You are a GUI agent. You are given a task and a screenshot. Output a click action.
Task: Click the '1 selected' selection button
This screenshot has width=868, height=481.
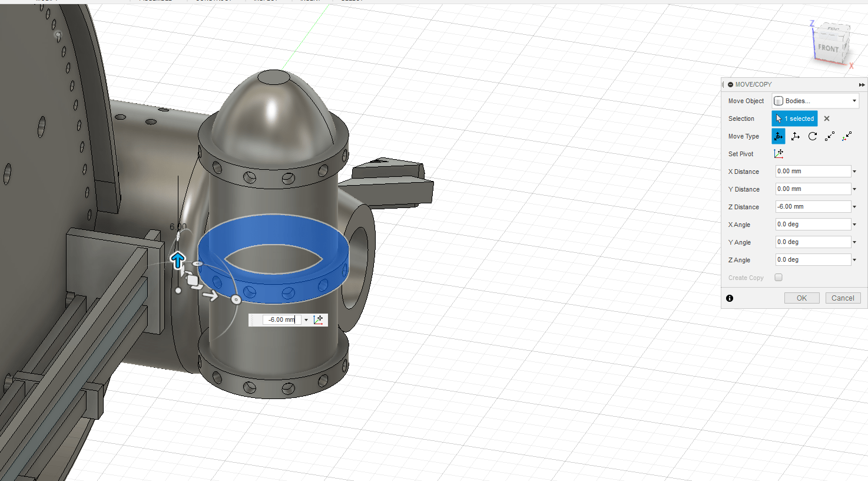pos(795,118)
